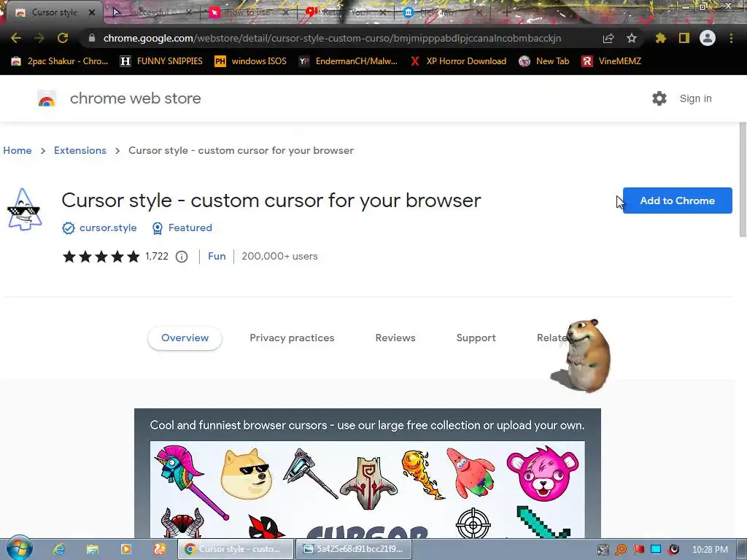Go back using the browser back arrow

16,38
